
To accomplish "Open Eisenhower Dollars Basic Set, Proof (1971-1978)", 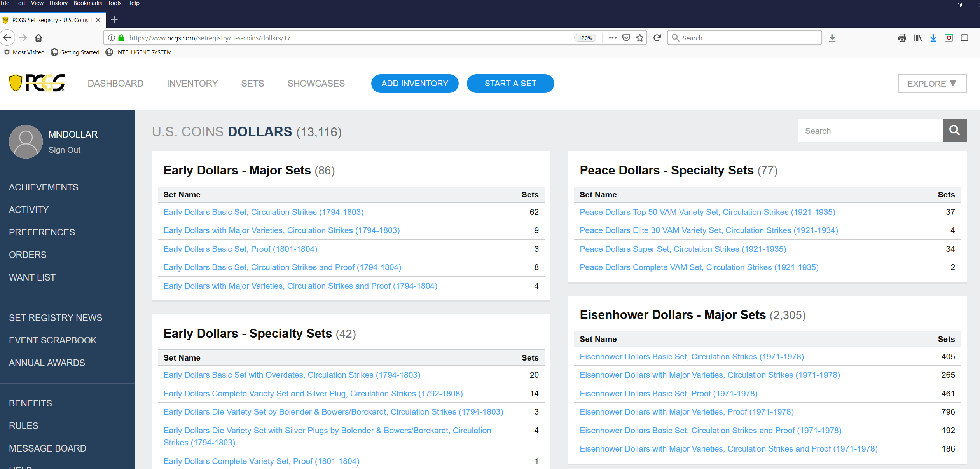I will (669, 394).
